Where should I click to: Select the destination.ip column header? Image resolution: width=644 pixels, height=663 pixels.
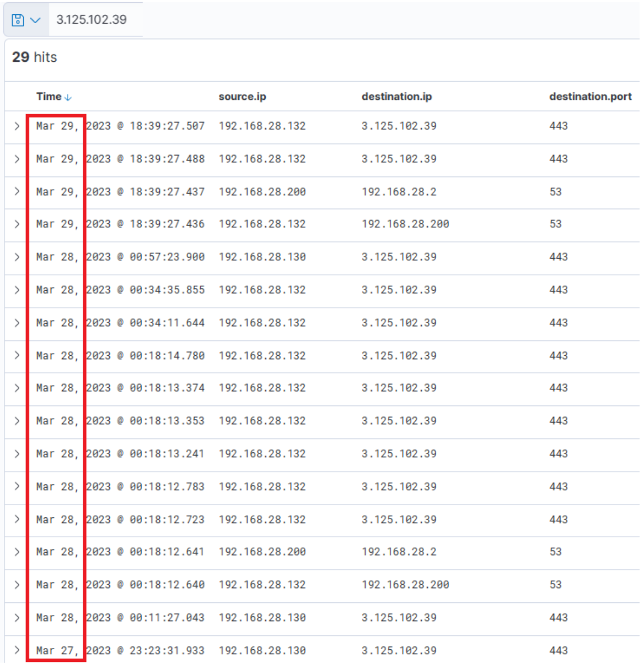pyautogui.click(x=396, y=97)
